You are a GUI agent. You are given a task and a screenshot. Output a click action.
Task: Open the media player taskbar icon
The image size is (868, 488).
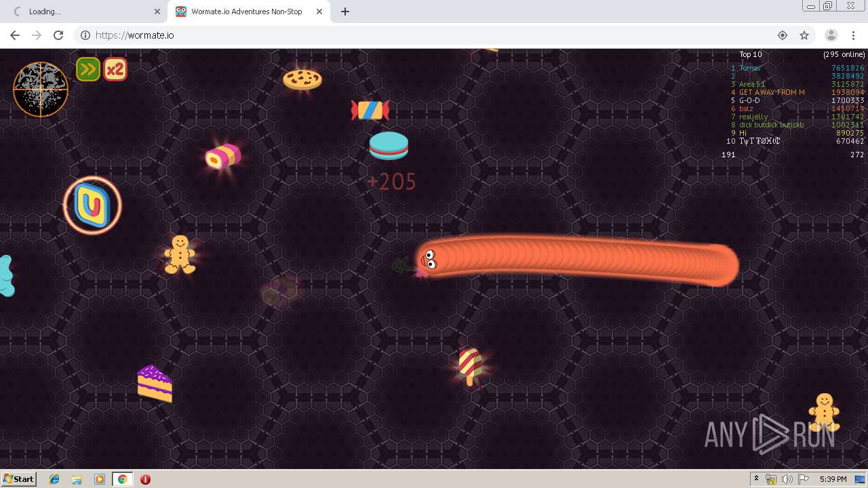pyautogui.click(x=100, y=479)
